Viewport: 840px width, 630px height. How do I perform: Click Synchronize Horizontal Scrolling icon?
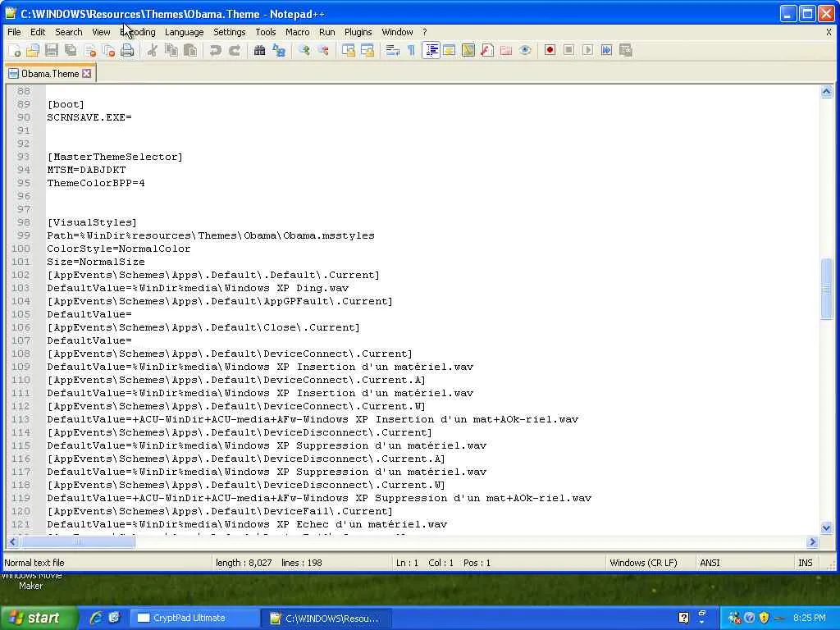[367, 50]
